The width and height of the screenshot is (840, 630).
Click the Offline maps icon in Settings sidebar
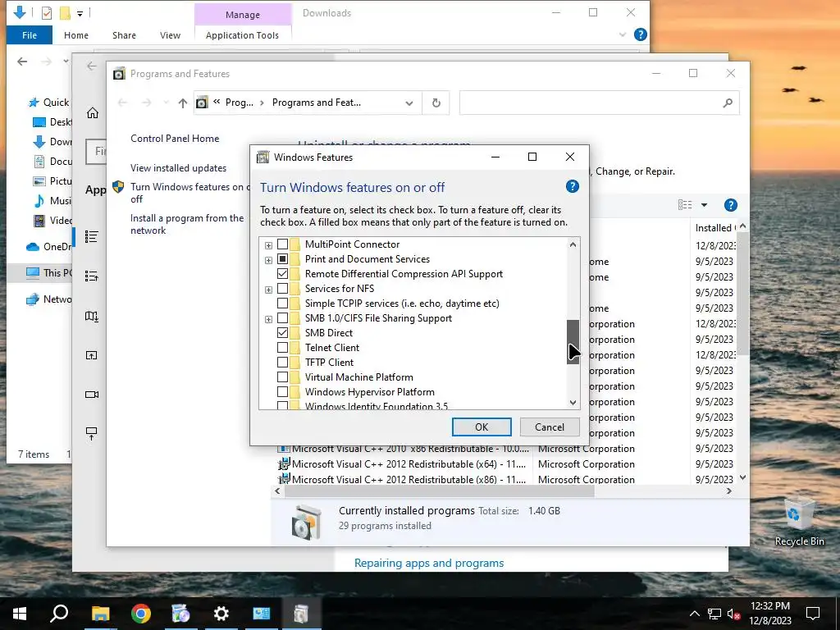92,316
